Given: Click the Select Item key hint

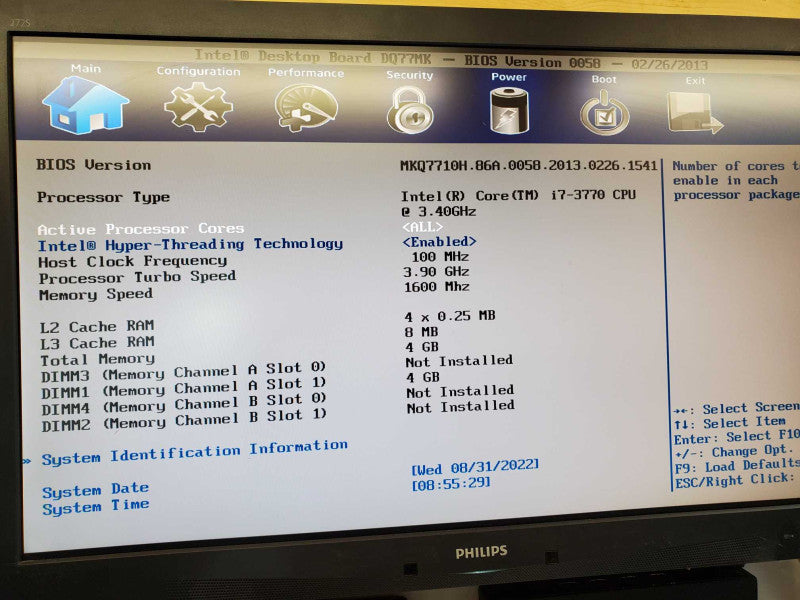Looking at the screenshot, I should coord(730,423).
